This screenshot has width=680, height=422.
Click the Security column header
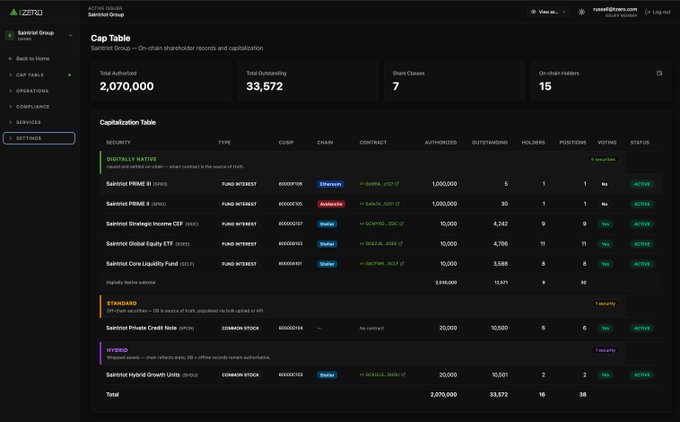[118, 143]
